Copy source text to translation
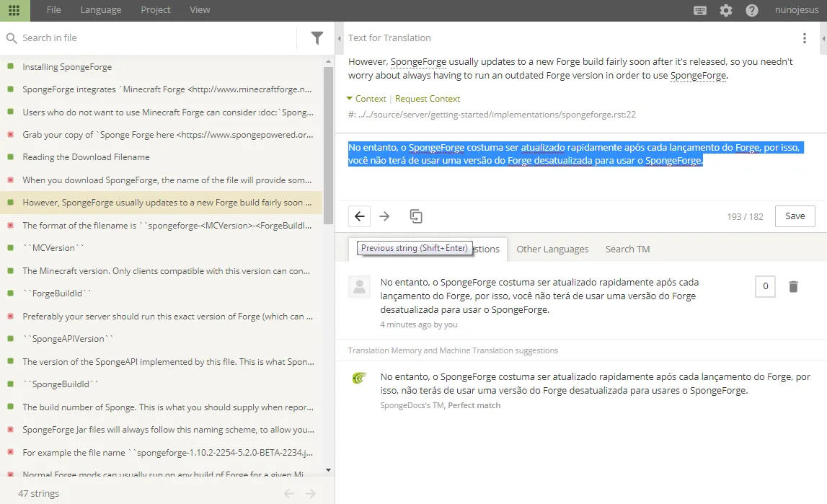 pos(415,216)
